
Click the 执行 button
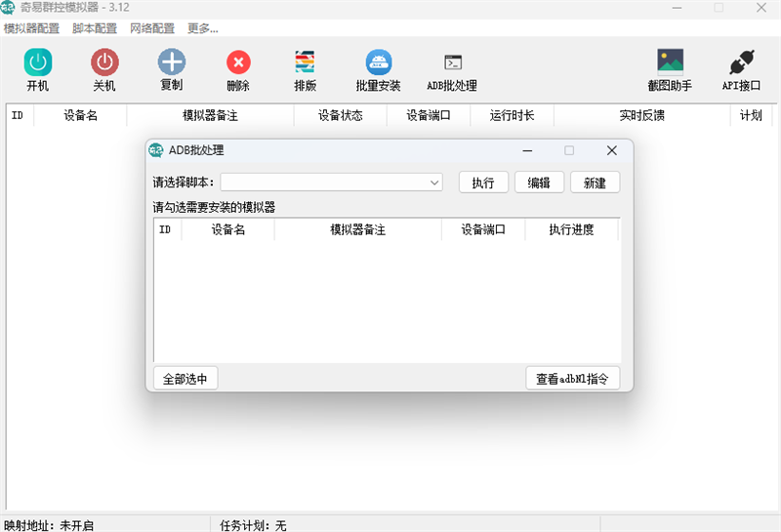pyautogui.click(x=483, y=183)
